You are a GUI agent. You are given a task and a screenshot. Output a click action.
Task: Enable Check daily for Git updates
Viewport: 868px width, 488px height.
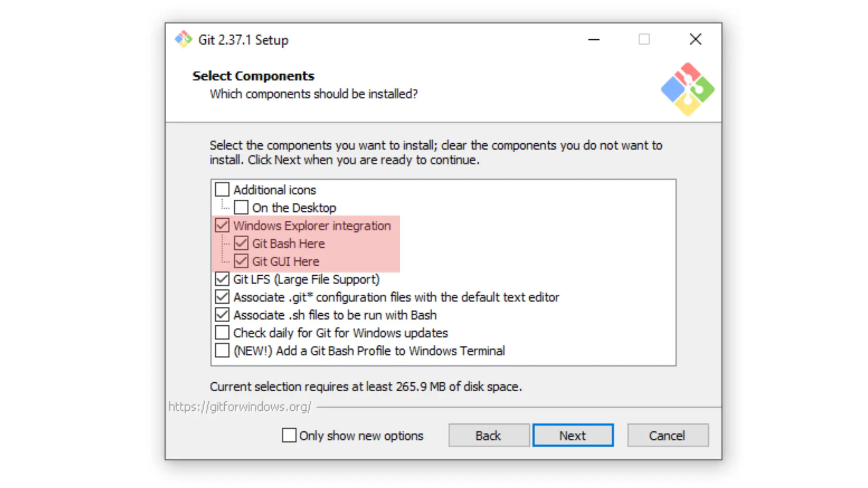[x=222, y=333]
